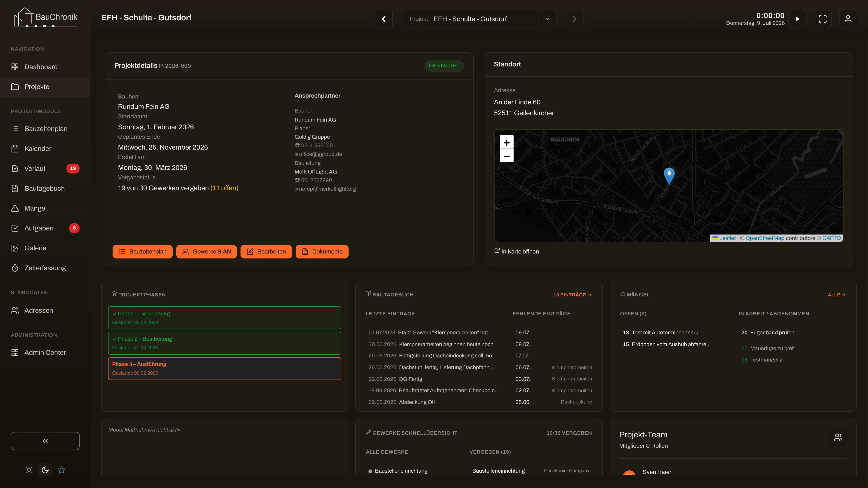Select missing entry 09.07.
868x488 pixels.
pos(523,332)
